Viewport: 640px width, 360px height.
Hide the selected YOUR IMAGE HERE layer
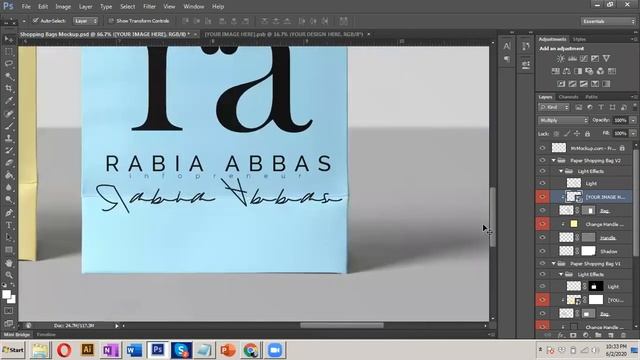tap(542, 197)
